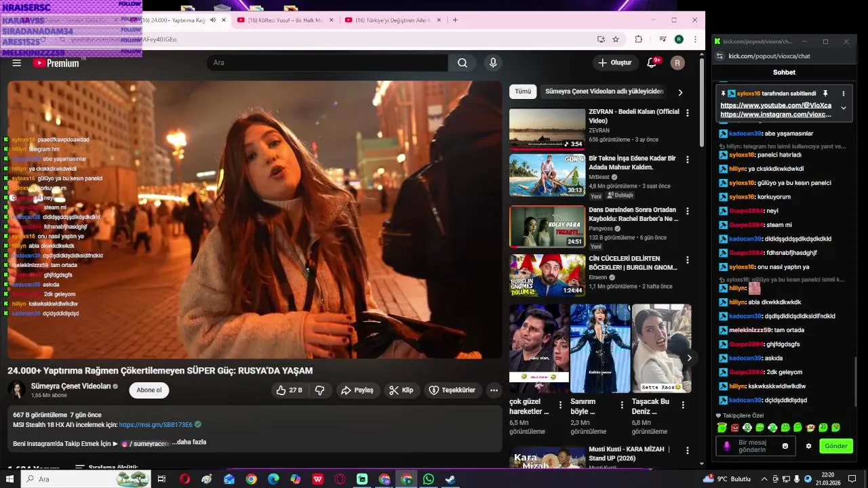Open YouTube notifications bell
The height and width of the screenshot is (488, 868).
[x=652, y=63]
